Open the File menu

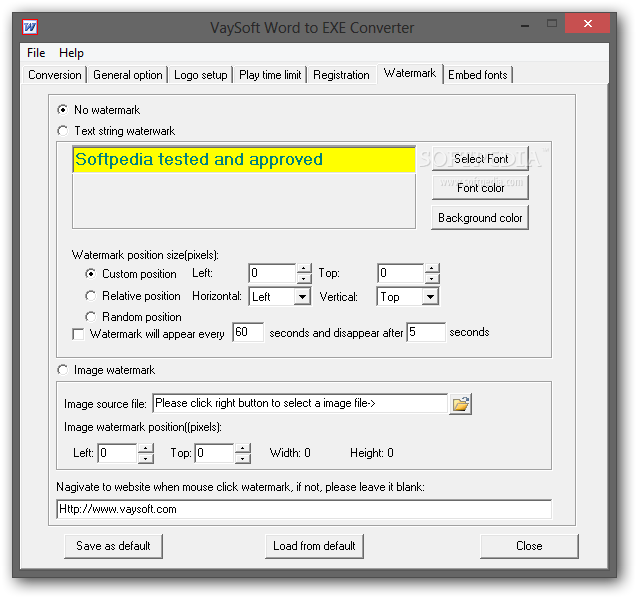[36, 53]
